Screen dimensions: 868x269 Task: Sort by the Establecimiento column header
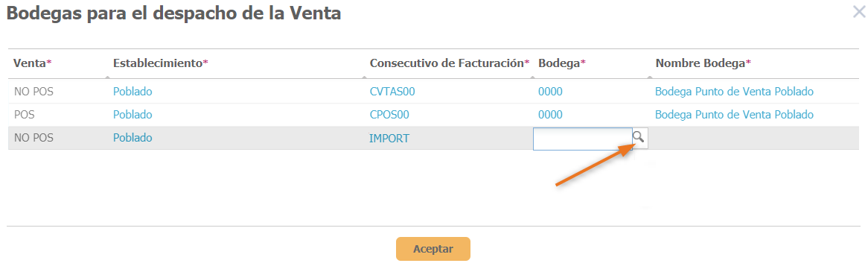pyautogui.click(x=161, y=63)
